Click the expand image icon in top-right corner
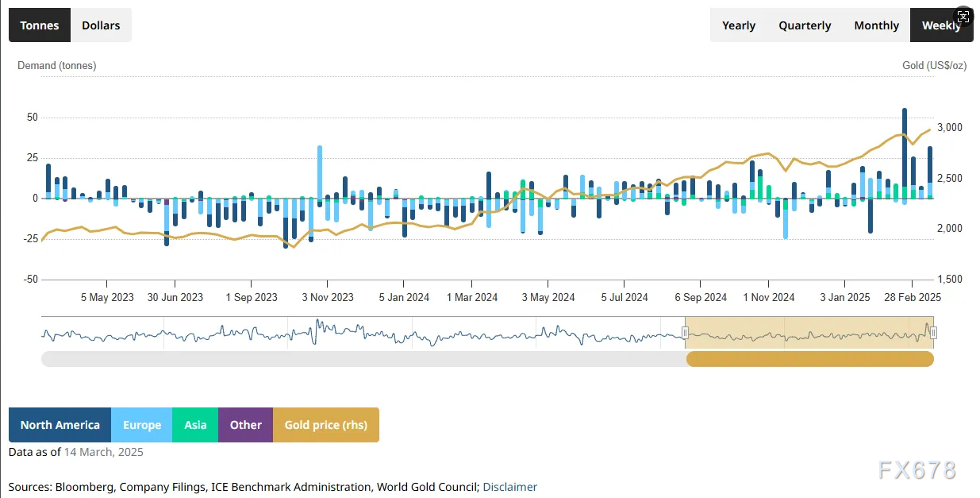Screen dimensions: 980x498 (963, 17)
